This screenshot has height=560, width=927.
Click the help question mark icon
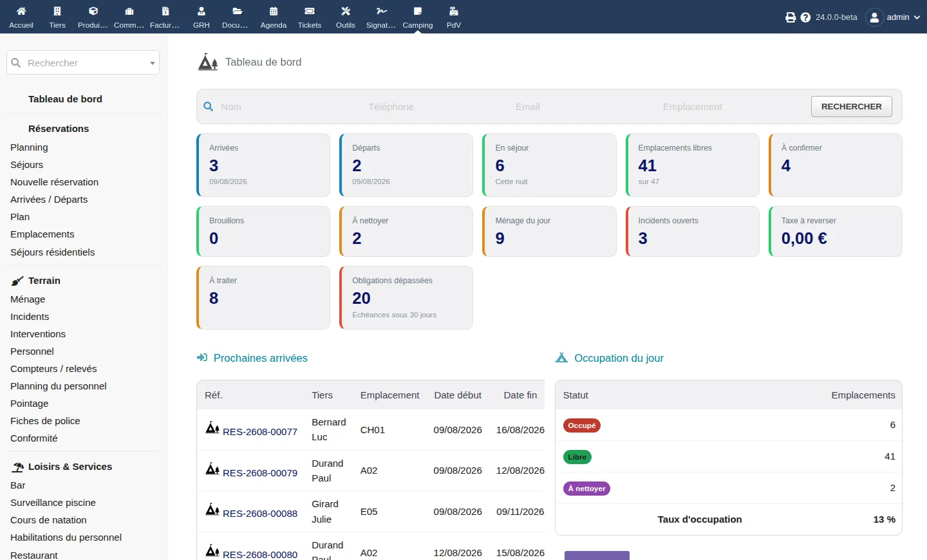click(805, 17)
